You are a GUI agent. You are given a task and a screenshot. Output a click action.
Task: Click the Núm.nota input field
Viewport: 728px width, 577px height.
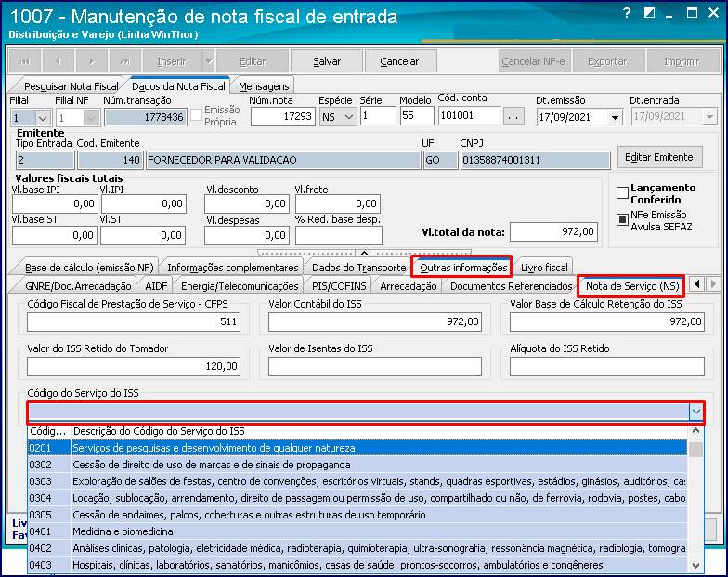coord(282,117)
